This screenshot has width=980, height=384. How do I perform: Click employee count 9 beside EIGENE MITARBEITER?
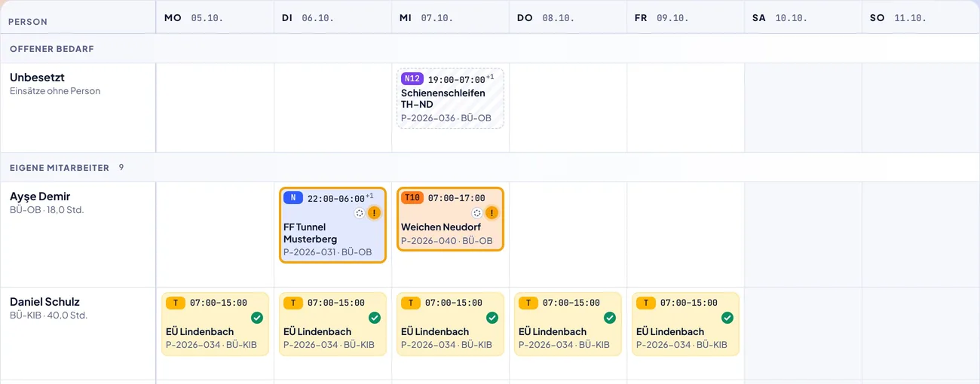coord(121,167)
